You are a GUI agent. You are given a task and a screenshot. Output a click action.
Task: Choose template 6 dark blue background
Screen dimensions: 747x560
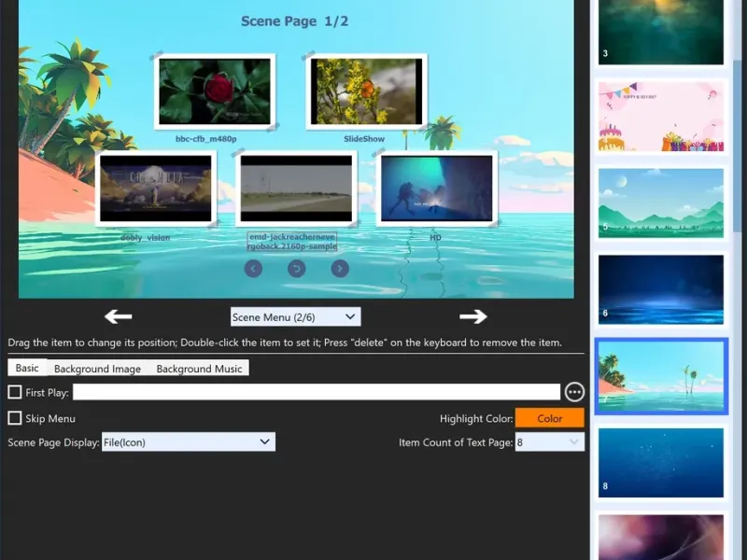[x=661, y=289]
